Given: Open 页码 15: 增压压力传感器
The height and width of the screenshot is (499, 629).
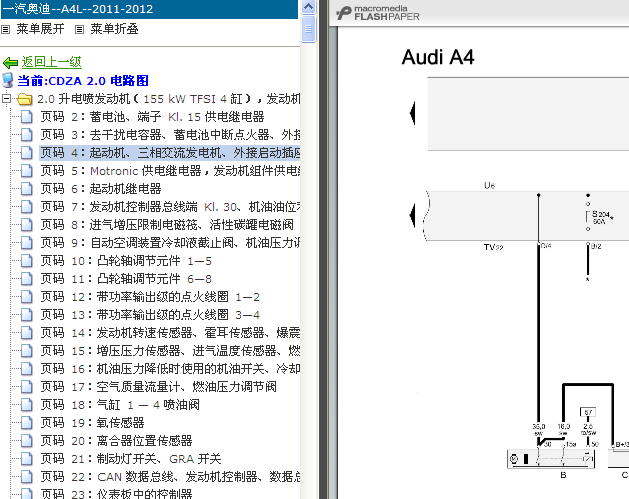Looking at the screenshot, I should pos(170,351).
